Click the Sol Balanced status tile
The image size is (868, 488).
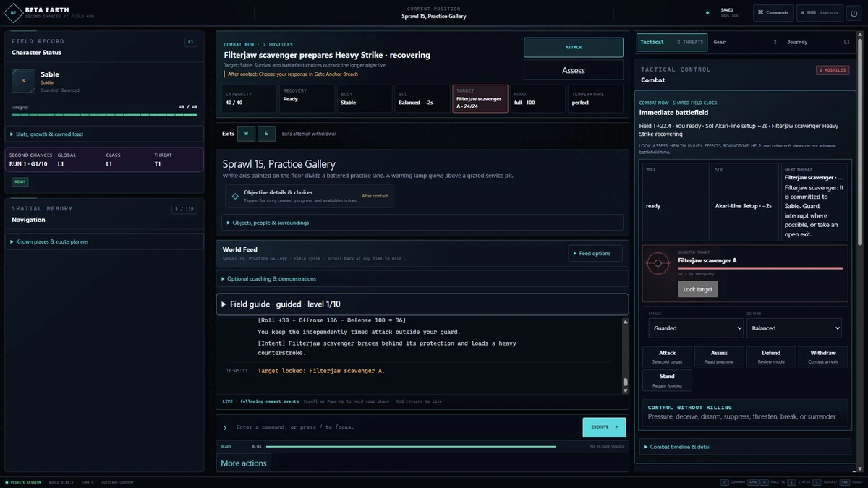[x=422, y=99]
